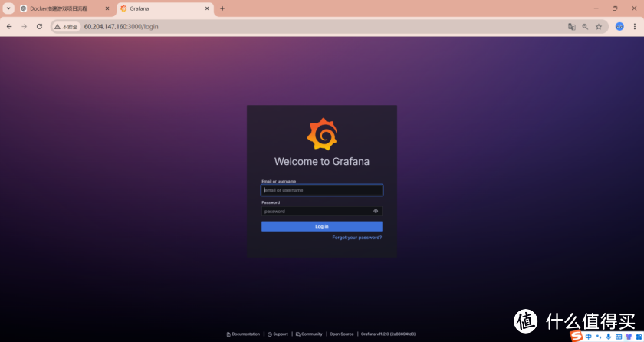The width and height of the screenshot is (644, 342).
Task: Click the not-secure warning badge
Action: [66, 27]
